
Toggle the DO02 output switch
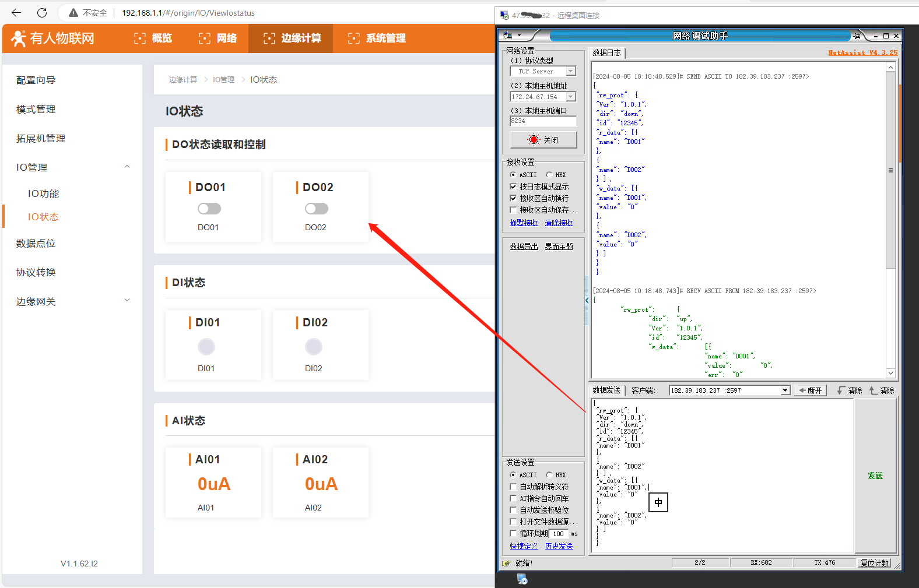pos(316,209)
